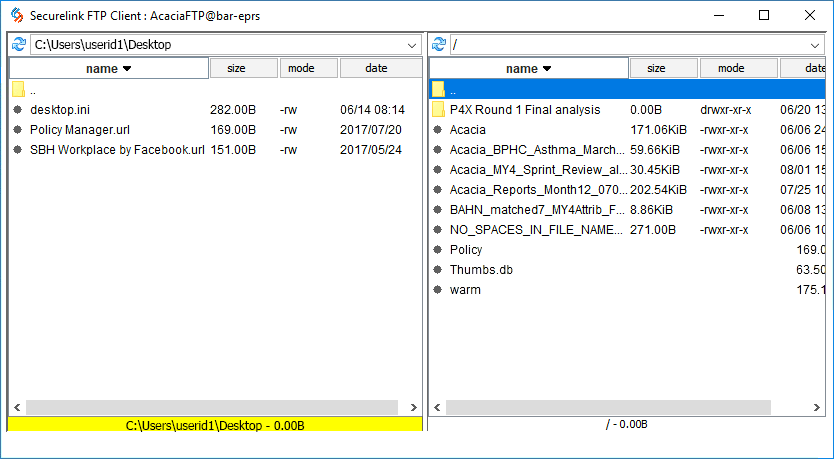
Task: Sort local files by name column
Action: coord(108,68)
